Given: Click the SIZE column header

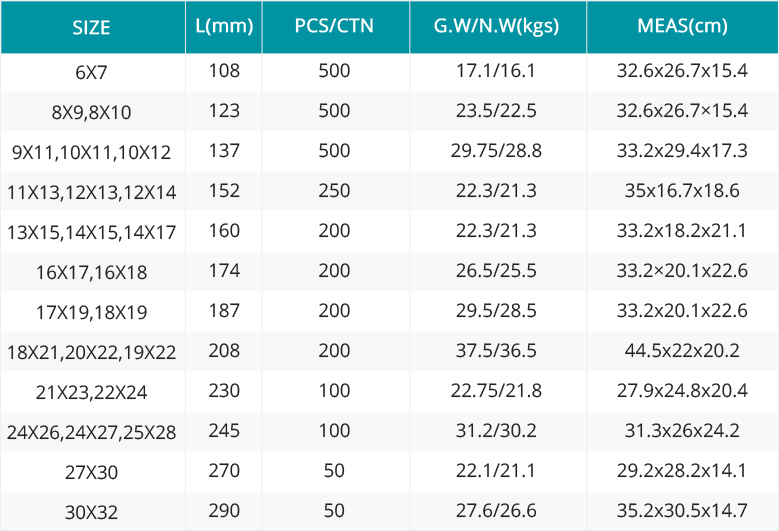Looking at the screenshot, I should pos(91,27).
